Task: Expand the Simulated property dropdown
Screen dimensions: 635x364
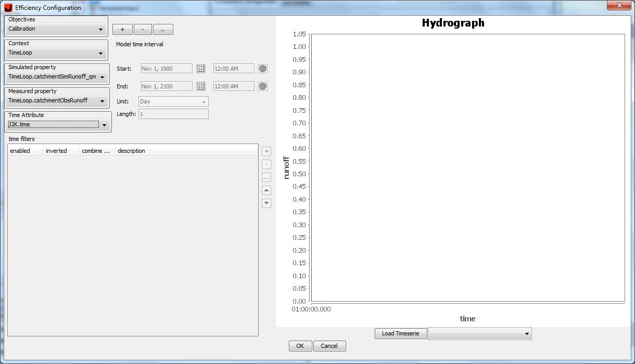Action: coord(56,77)
